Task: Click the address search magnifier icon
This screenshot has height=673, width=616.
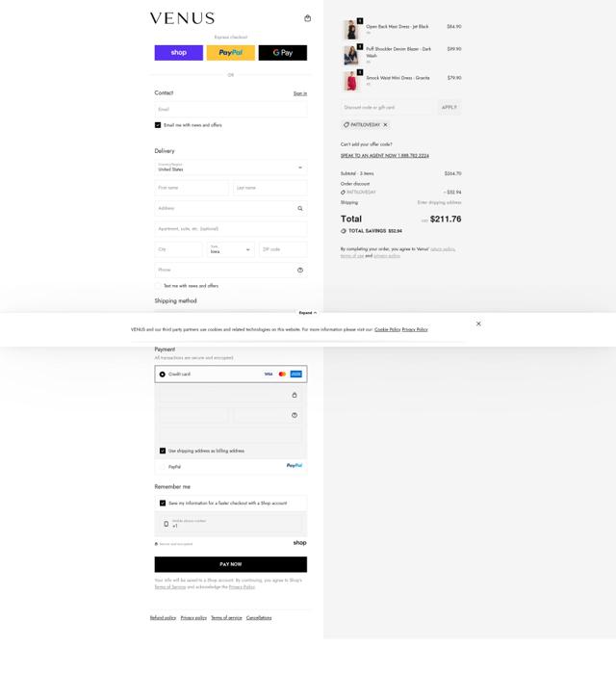Action: click(x=300, y=209)
